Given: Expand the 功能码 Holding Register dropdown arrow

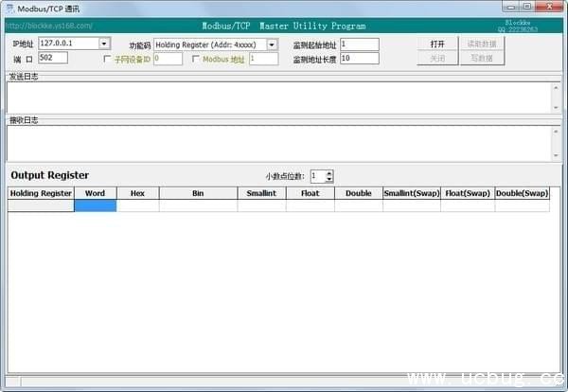Looking at the screenshot, I should click(272, 45).
